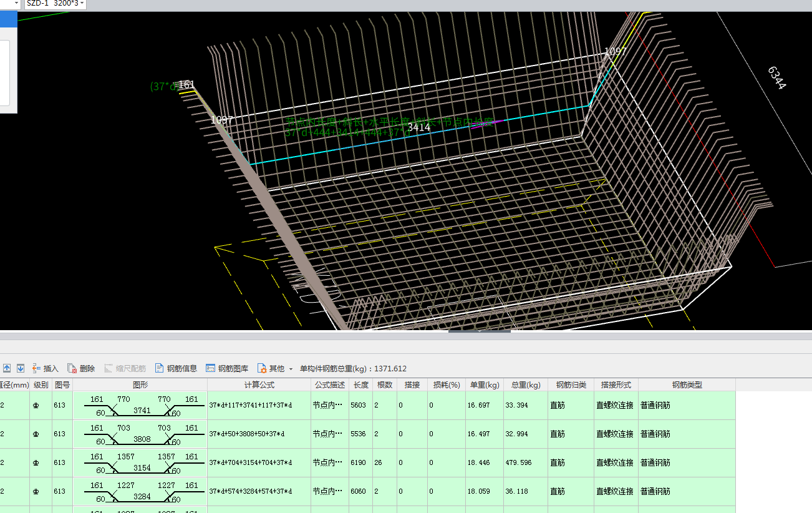This screenshot has height=513, width=812.
Task: Select formula 37*d+117+3741+117+37*d cell
Action: [259, 406]
